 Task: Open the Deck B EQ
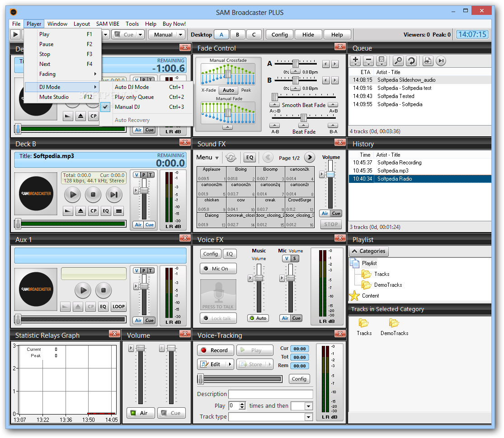click(x=106, y=211)
